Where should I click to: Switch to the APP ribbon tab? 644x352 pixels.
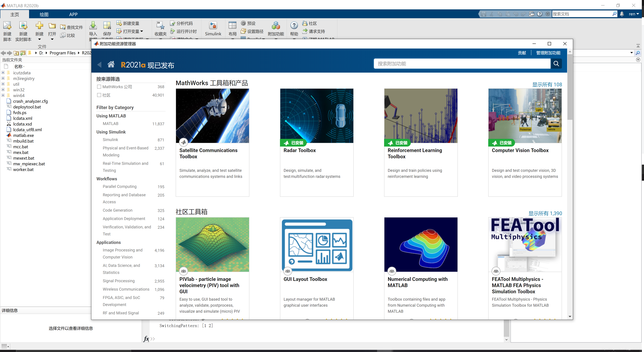(x=73, y=14)
